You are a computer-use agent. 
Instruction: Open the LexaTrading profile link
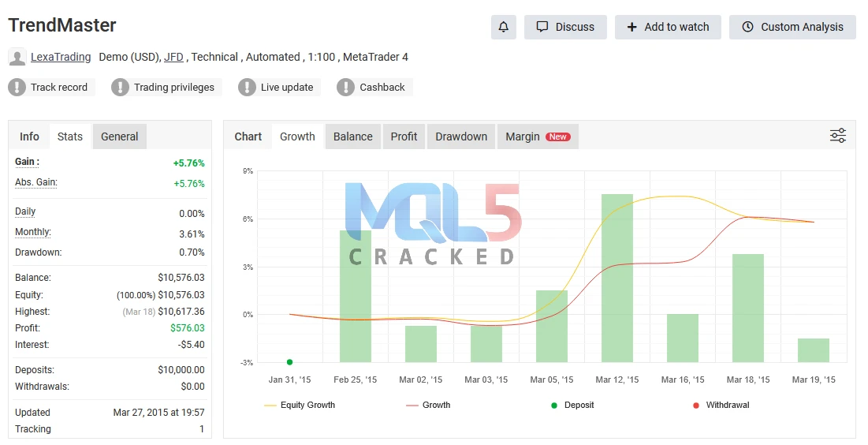61,57
